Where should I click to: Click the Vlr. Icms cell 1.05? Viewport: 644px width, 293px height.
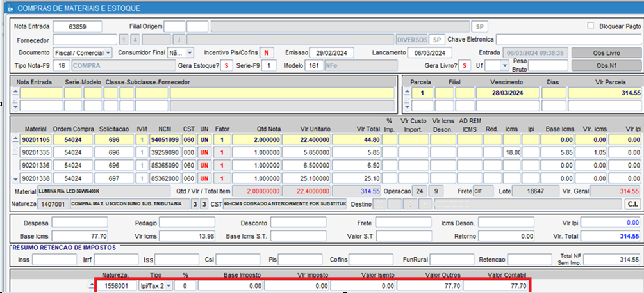(591, 153)
